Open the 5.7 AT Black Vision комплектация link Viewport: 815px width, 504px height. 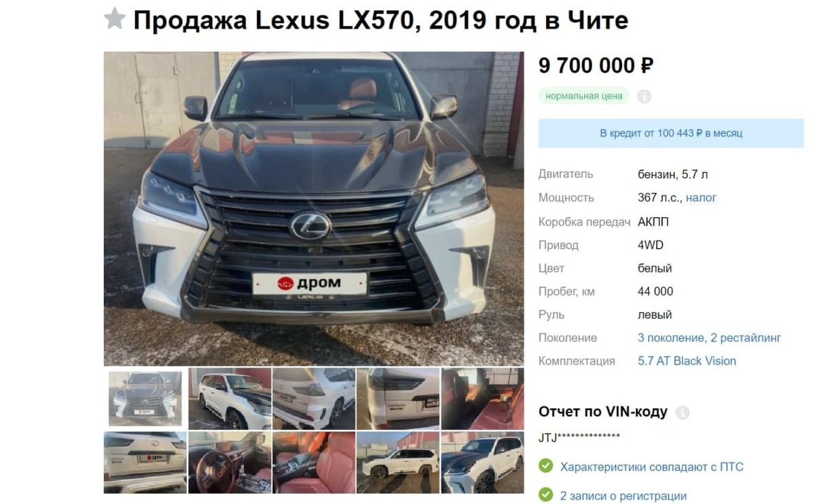coord(687,361)
